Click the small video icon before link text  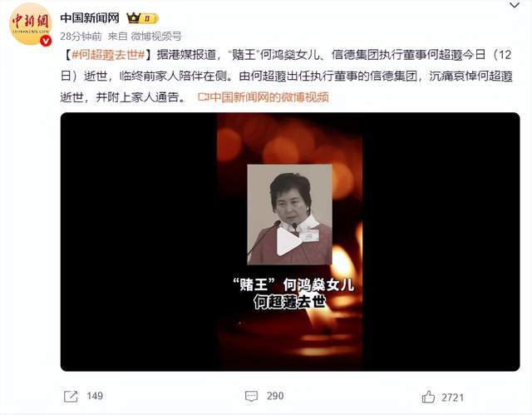203,97
